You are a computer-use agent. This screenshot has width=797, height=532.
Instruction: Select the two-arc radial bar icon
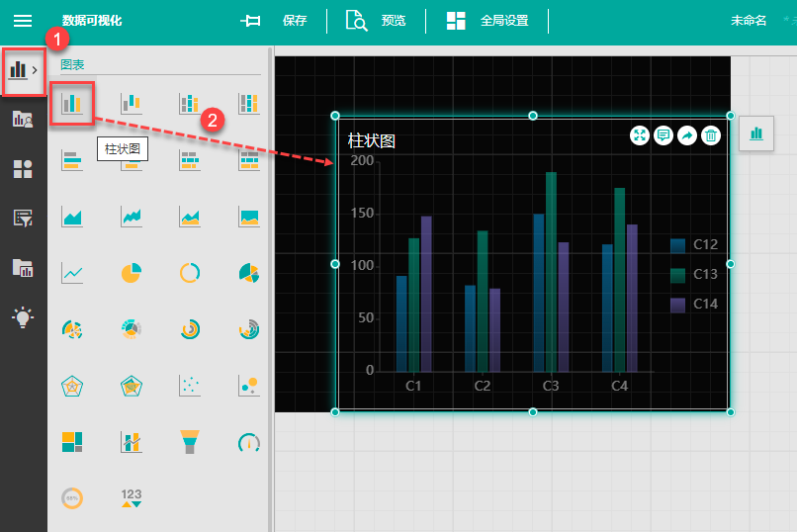coord(190,329)
